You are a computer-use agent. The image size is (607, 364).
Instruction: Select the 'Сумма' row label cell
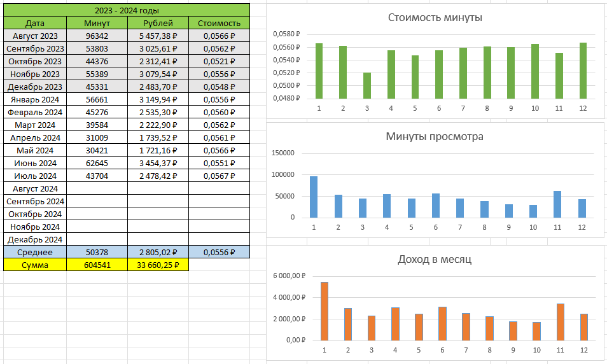click(x=35, y=265)
